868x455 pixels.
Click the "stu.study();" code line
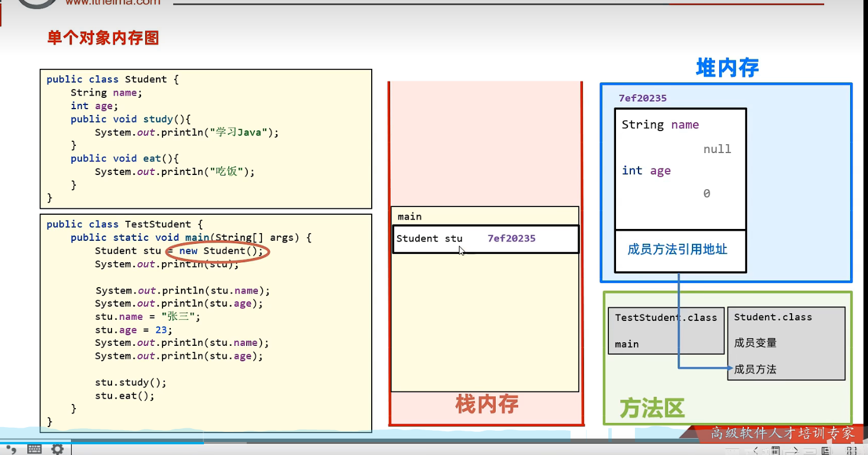click(x=130, y=383)
